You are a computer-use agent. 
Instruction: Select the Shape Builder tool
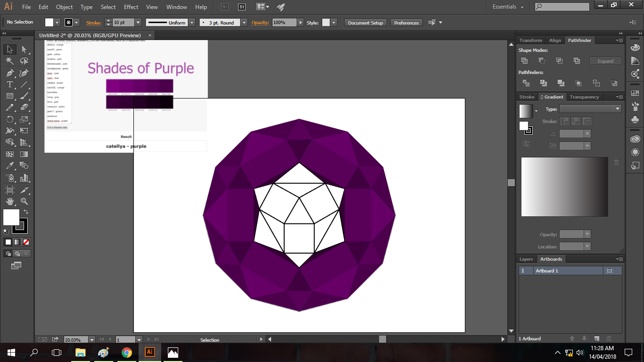pyautogui.click(x=9, y=142)
